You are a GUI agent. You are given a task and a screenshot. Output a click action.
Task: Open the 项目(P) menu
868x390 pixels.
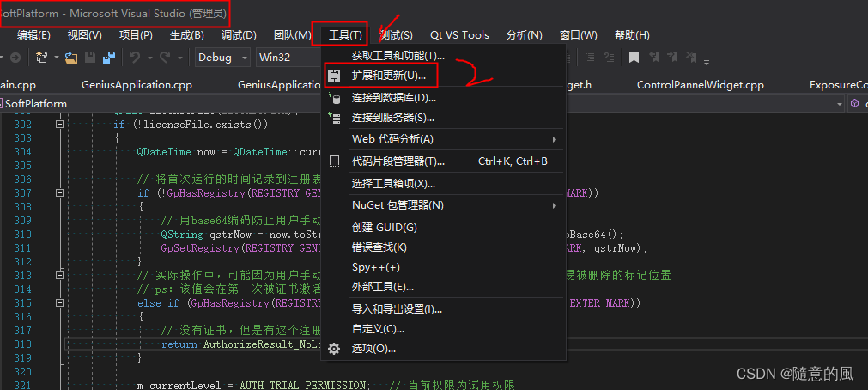click(136, 35)
